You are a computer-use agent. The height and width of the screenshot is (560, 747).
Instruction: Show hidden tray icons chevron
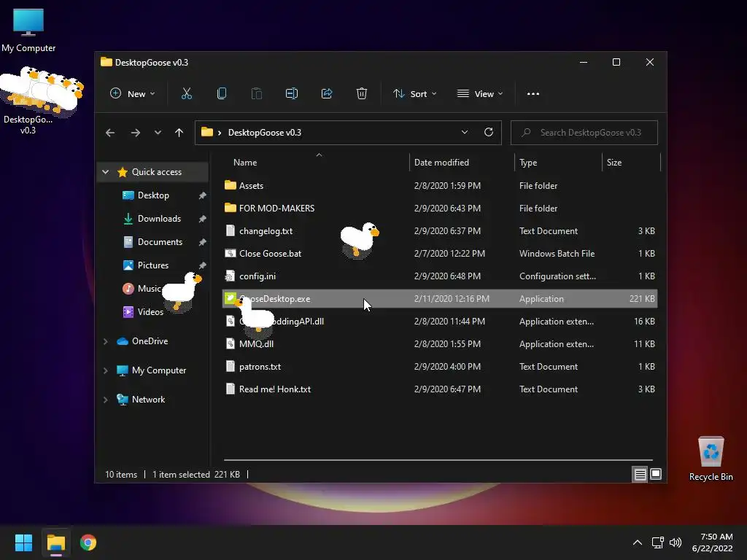(638, 542)
